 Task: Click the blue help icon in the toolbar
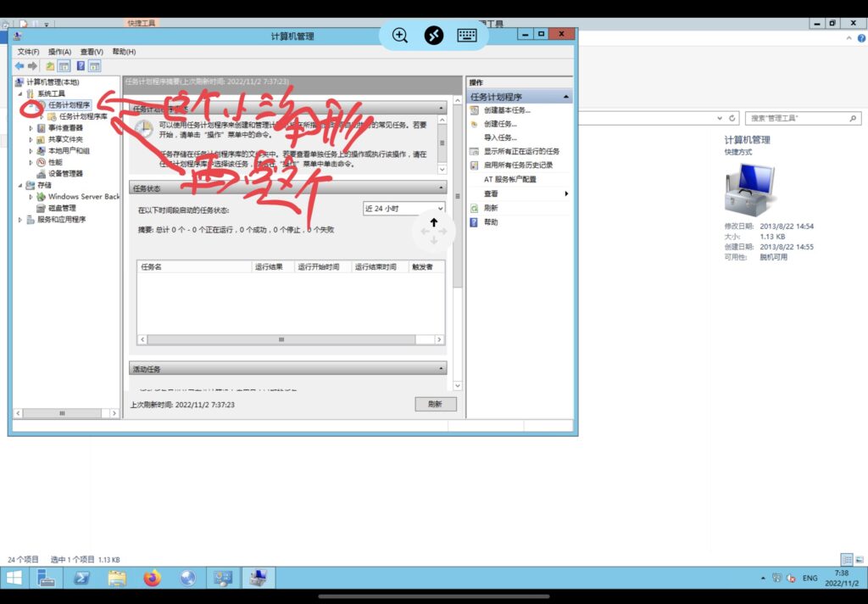[81, 66]
